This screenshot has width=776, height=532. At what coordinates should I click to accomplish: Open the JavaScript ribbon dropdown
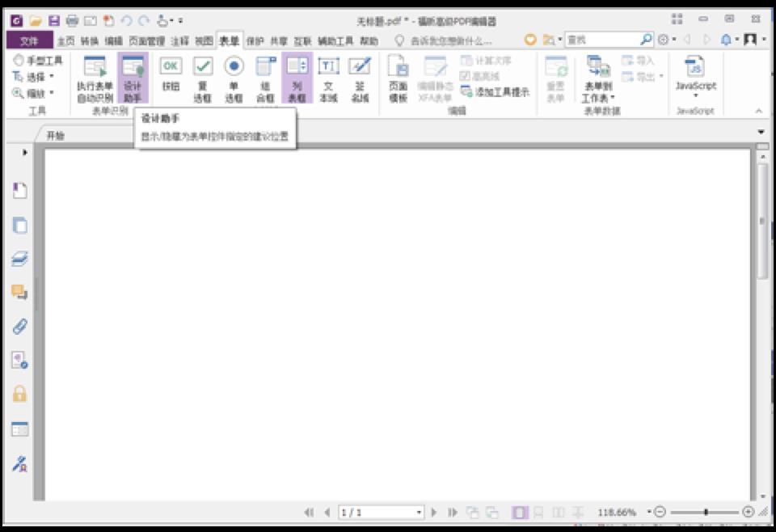695,77
